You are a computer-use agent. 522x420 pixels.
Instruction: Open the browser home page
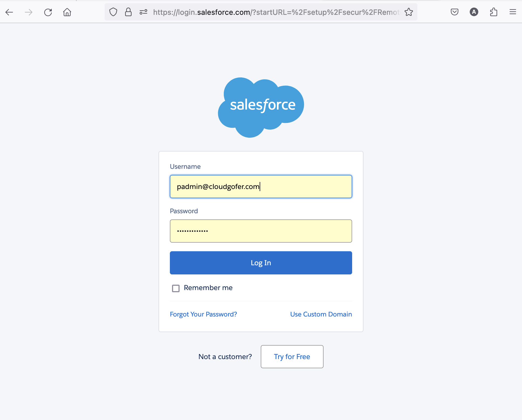click(67, 12)
